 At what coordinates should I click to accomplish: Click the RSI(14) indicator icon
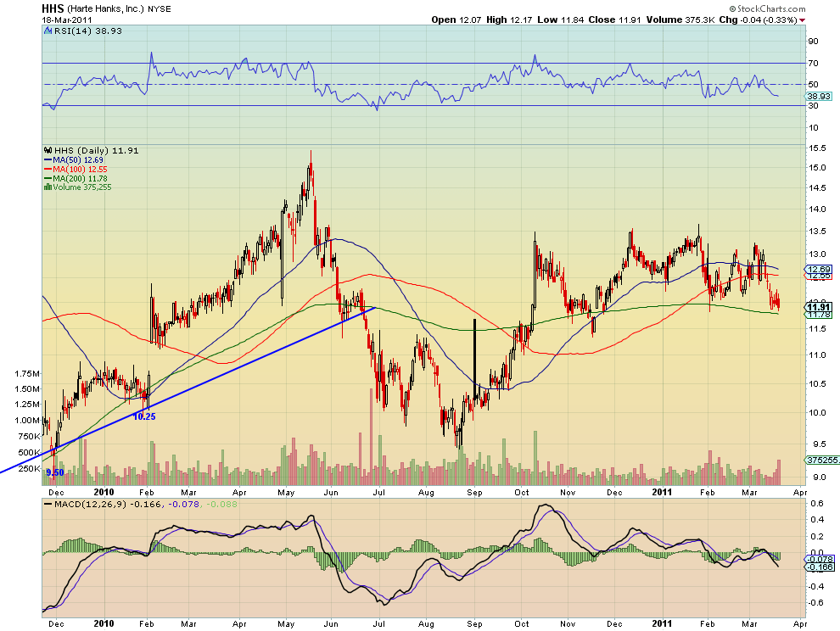point(48,31)
